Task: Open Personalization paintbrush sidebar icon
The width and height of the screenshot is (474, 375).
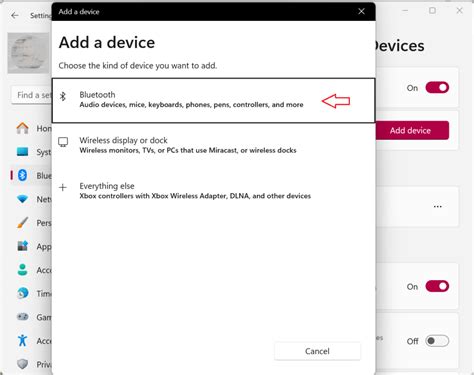Action: [x=22, y=222]
